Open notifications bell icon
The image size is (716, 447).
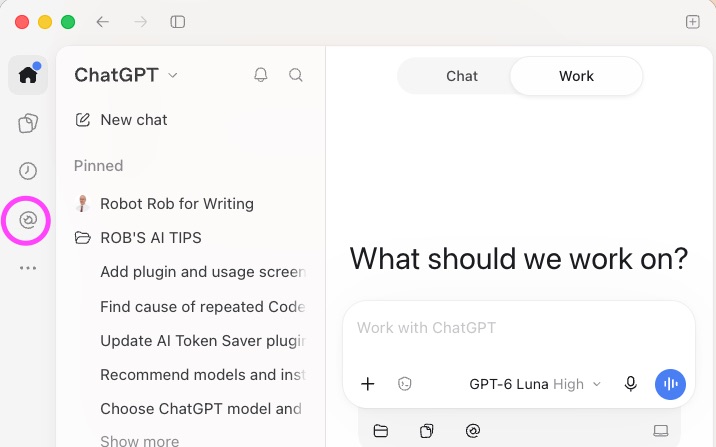pos(261,75)
